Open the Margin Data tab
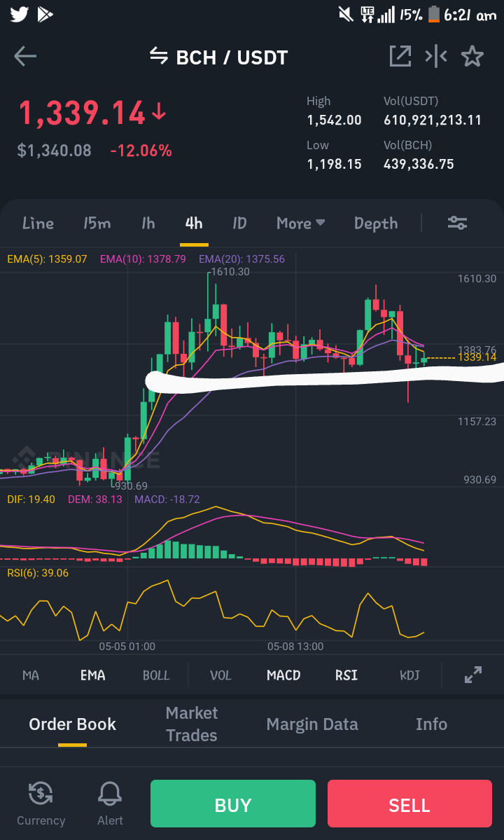This screenshot has height=840, width=504. pyautogui.click(x=312, y=724)
